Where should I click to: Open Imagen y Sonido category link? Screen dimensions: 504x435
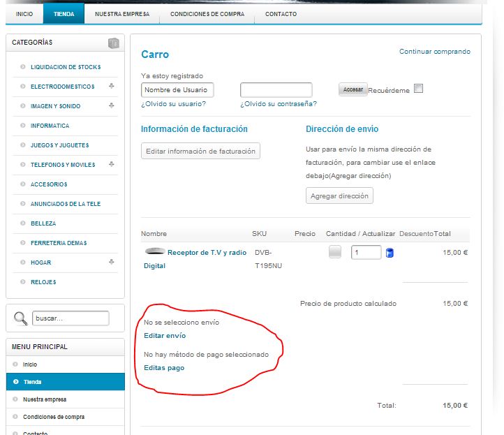tap(56, 106)
